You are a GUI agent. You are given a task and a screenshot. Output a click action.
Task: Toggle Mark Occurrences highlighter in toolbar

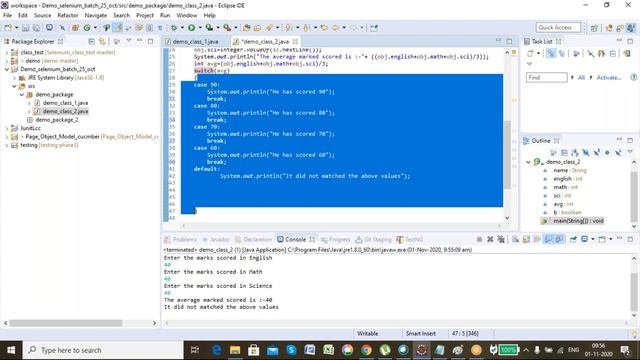click(x=118, y=28)
